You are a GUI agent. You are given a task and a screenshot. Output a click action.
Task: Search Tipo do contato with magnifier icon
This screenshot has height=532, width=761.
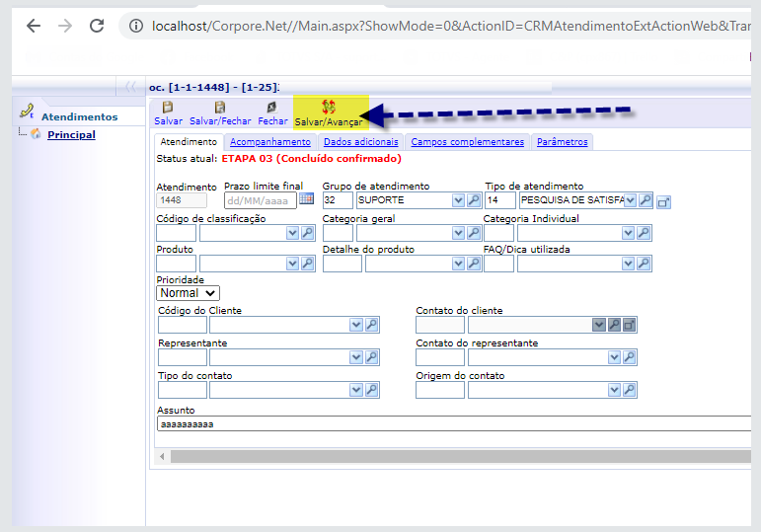click(372, 390)
